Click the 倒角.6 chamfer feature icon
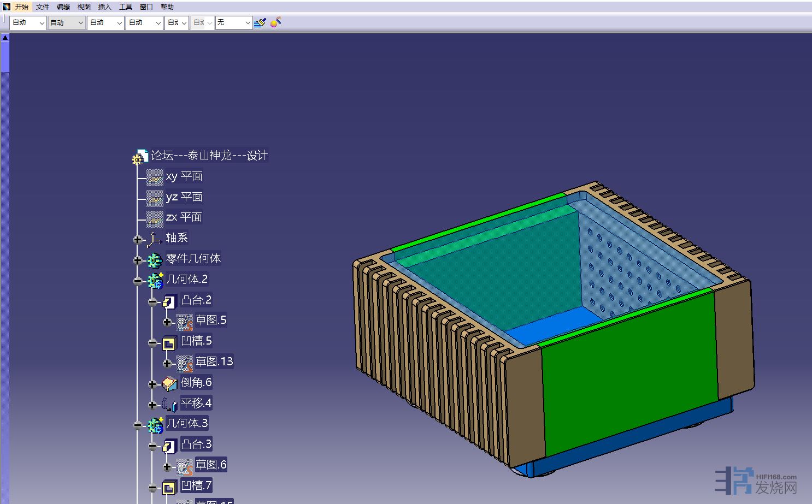This screenshot has width=812, height=504. [169, 383]
